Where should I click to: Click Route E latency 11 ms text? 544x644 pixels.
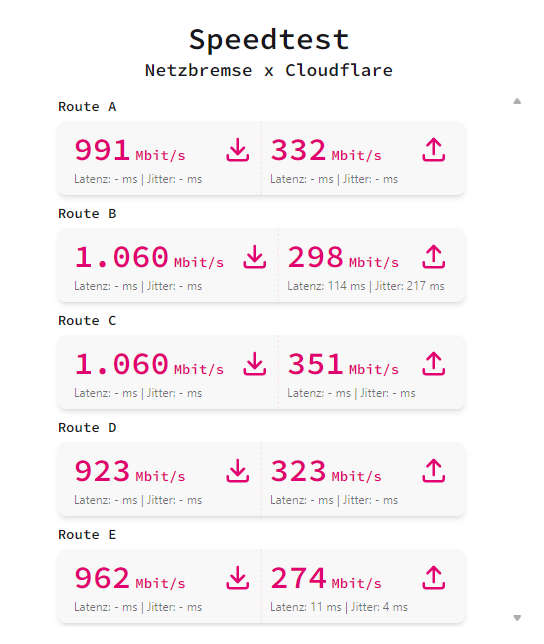click(305, 607)
